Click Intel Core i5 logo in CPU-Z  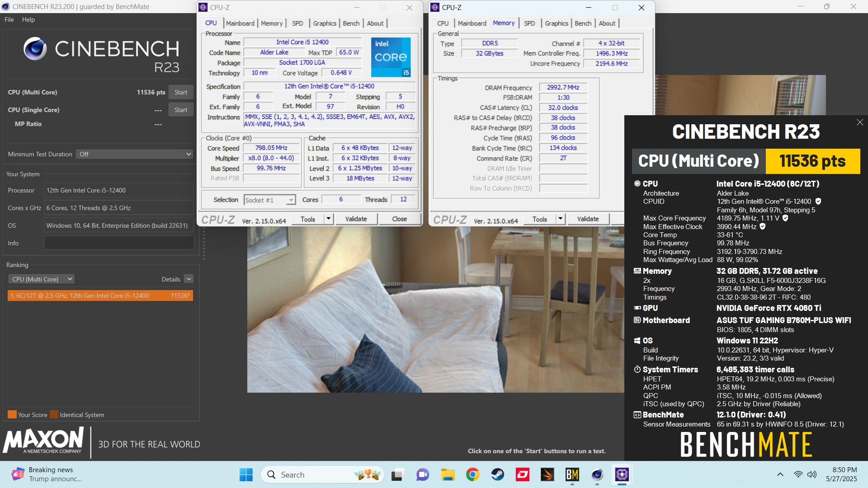[x=391, y=57]
